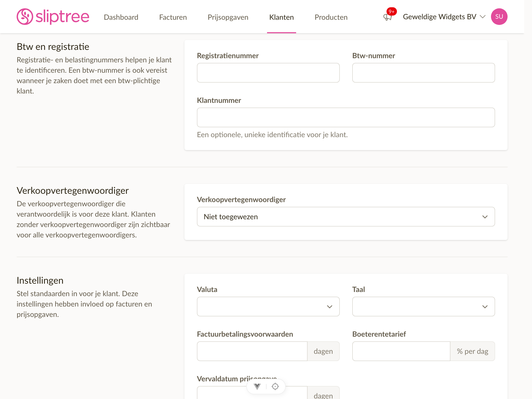Image resolution: width=532 pixels, height=399 pixels.
Task: Switch to the Prijsopgaven tab
Action: [228, 17]
